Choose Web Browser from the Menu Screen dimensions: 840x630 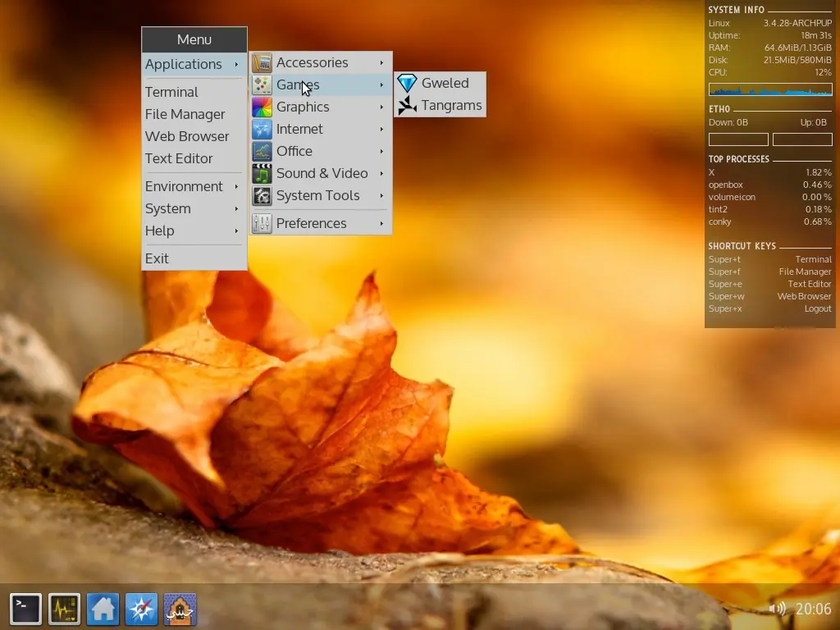pyautogui.click(x=194, y=137)
